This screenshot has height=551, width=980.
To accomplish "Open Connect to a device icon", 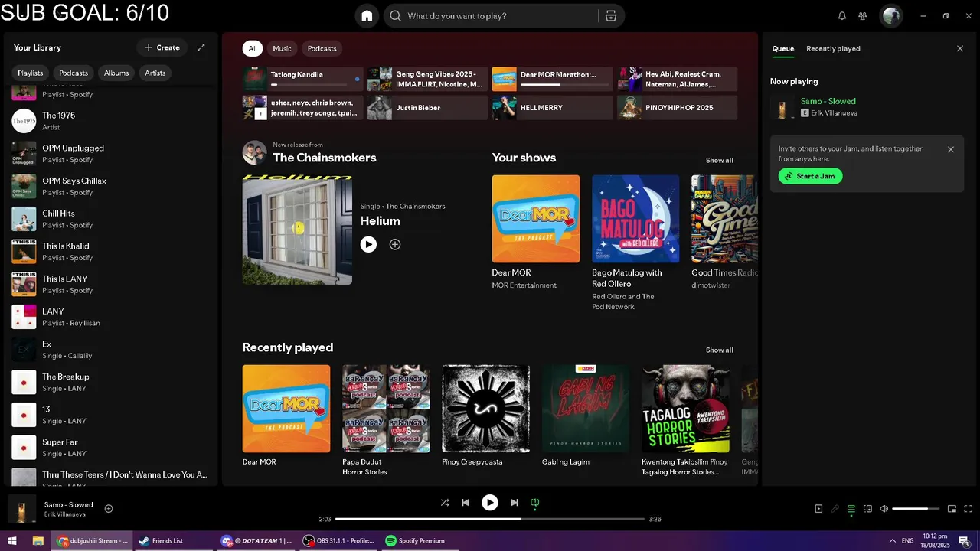I will [x=868, y=509].
